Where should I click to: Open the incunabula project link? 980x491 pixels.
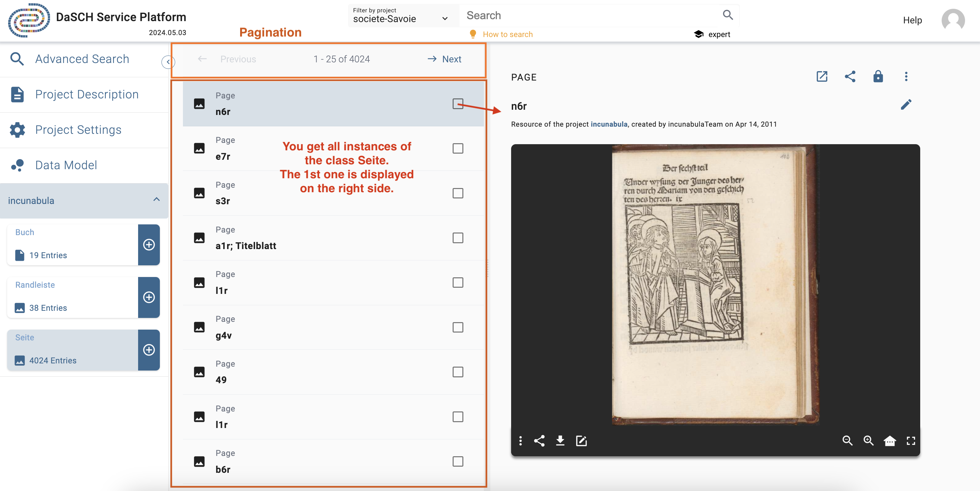tap(609, 124)
